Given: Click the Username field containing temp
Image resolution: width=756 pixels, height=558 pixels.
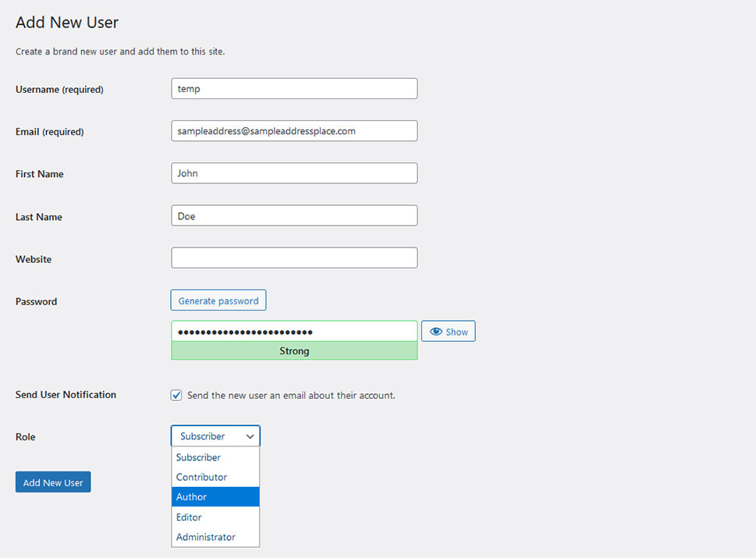Looking at the screenshot, I should pos(294,89).
